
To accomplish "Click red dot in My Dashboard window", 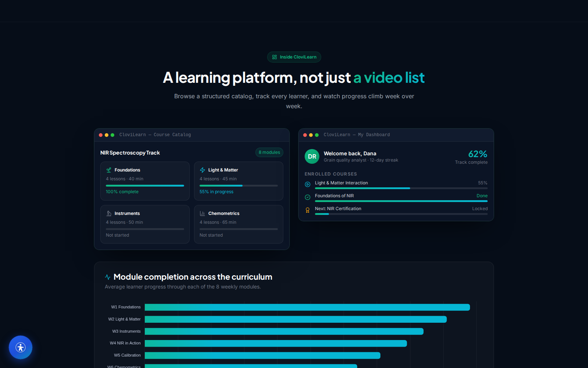I will [x=305, y=135].
